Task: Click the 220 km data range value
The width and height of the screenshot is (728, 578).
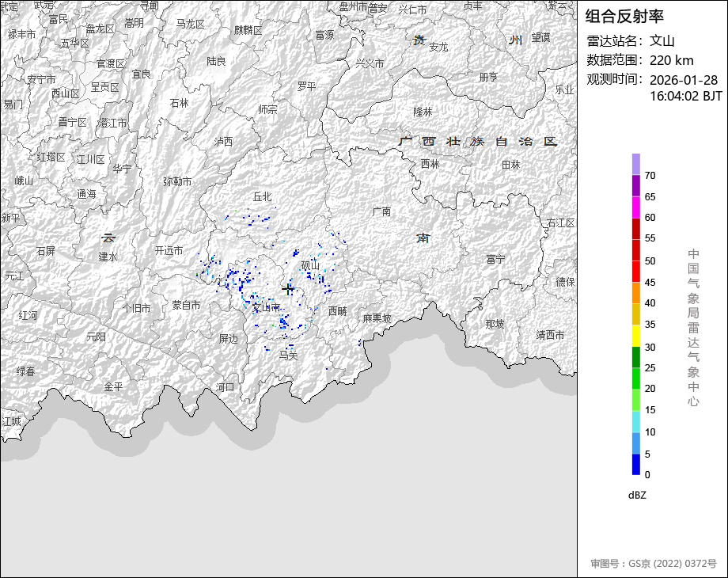Action: tap(672, 60)
